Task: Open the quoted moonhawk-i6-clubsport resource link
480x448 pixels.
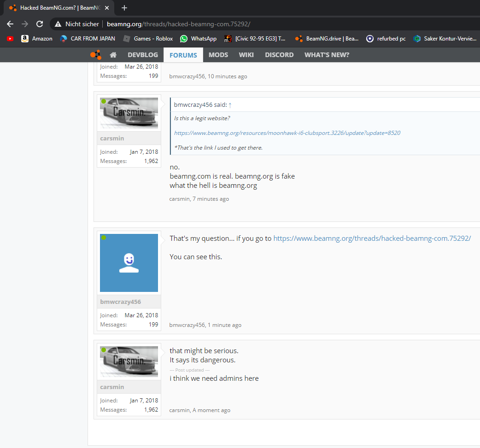Action: 287,133
